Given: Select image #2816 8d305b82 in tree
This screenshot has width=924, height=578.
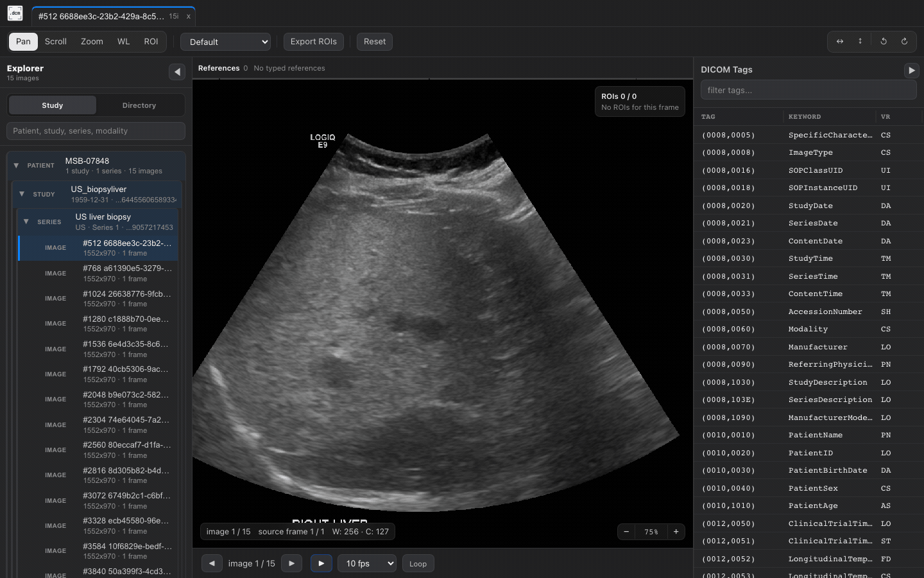Looking at the screenshot, I should pyautogui.click(x=98, y=475).
